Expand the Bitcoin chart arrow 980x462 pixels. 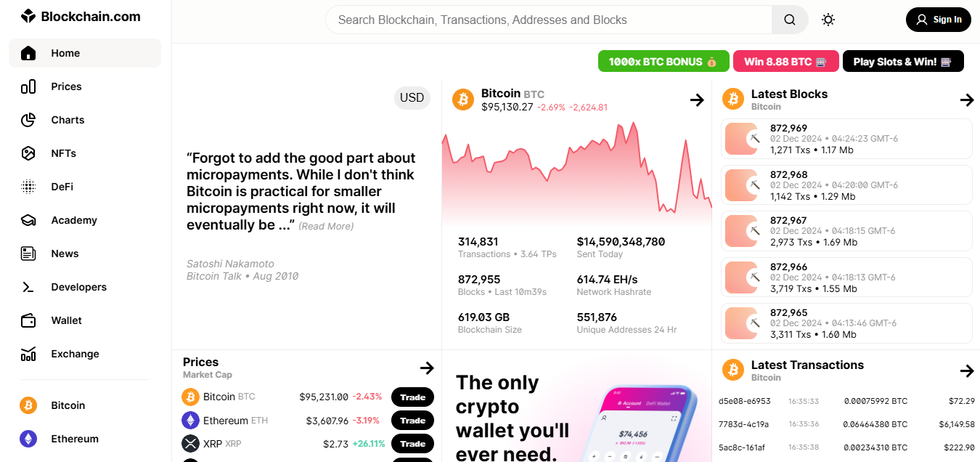point(697,100)
